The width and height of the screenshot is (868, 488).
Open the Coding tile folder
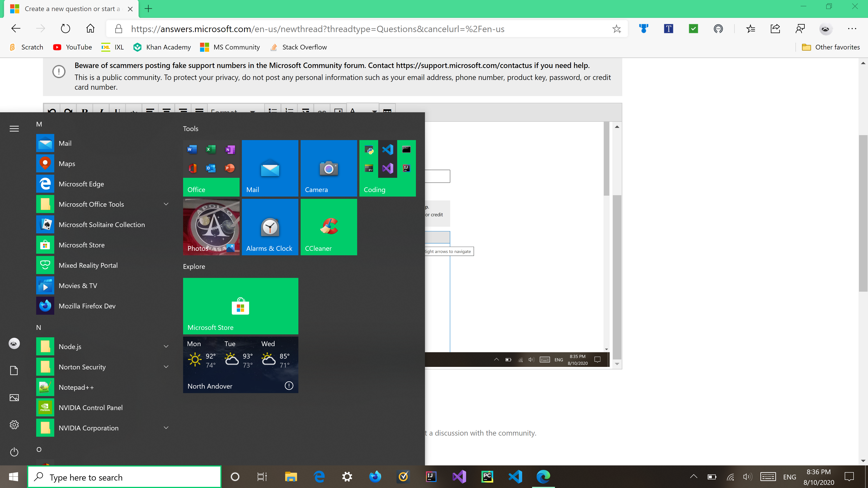point(387,168)
